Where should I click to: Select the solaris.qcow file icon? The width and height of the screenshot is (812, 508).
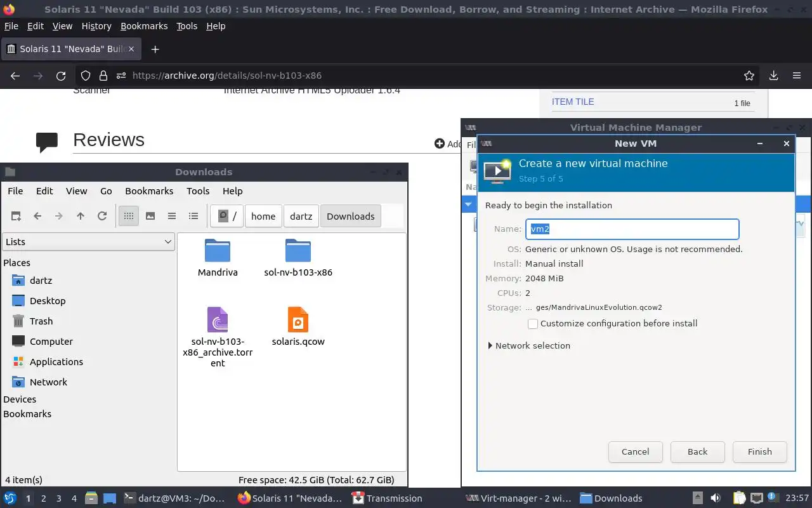pyautogui.click(x=298, y=319)
